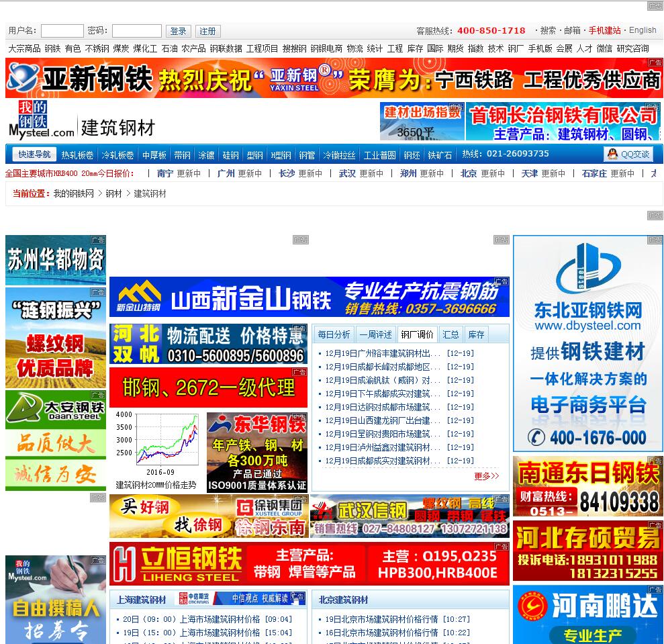
Task: Open the 手机建站 link
Action: (604, 30)
